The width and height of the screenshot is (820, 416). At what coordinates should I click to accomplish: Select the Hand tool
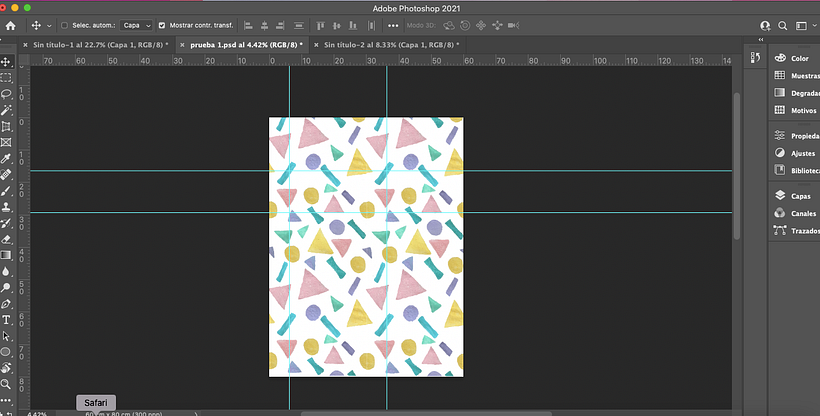point(6,368)
